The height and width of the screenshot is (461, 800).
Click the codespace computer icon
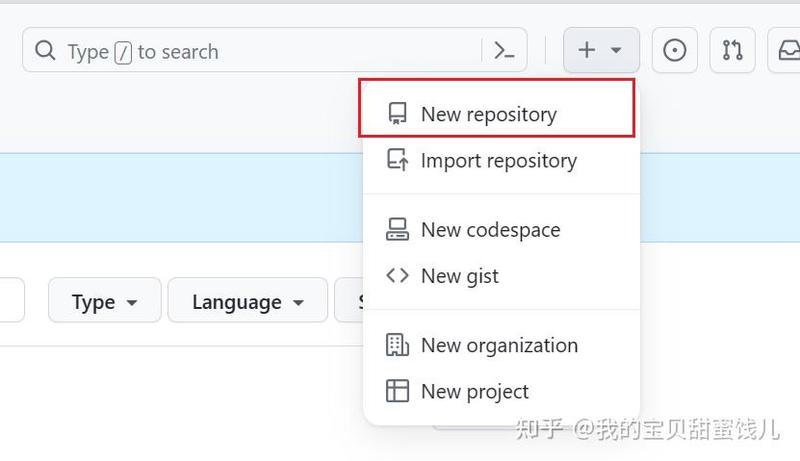pyautogui.click(x=397, y=229)
